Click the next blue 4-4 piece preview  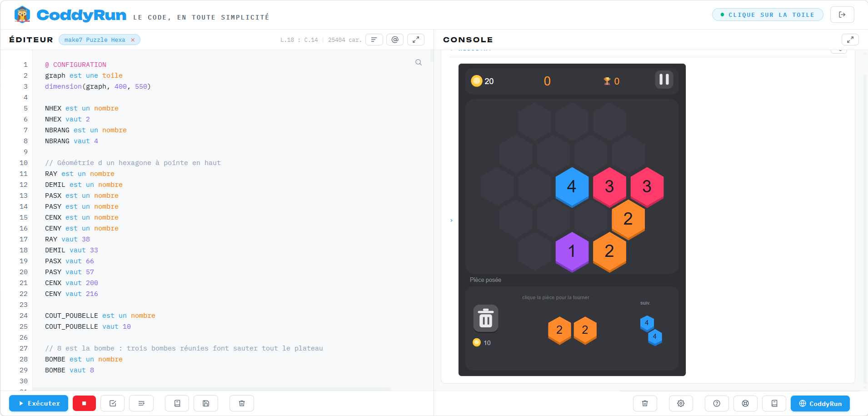[x=651, y=330]
